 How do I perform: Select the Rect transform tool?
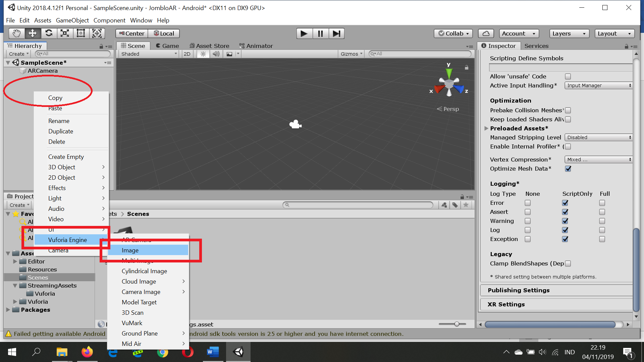(x=81, y=33)
